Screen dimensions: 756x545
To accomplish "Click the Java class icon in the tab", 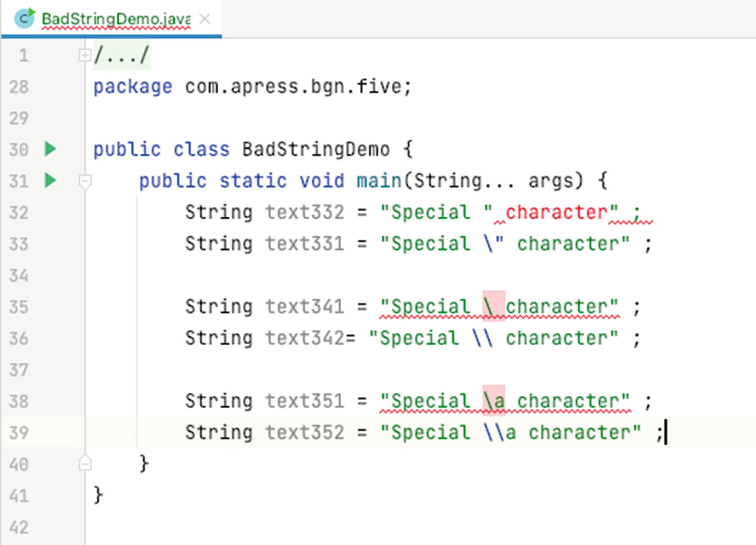I will click(x=25, y=19).
